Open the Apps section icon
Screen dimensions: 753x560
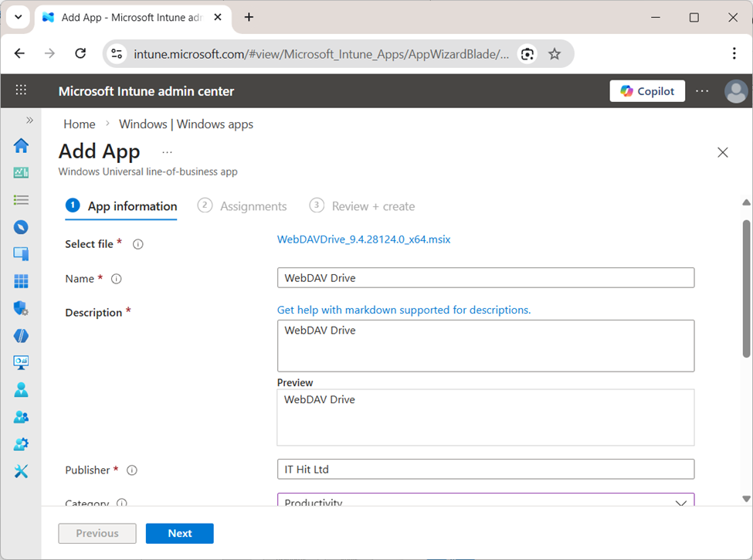[21, 280]
